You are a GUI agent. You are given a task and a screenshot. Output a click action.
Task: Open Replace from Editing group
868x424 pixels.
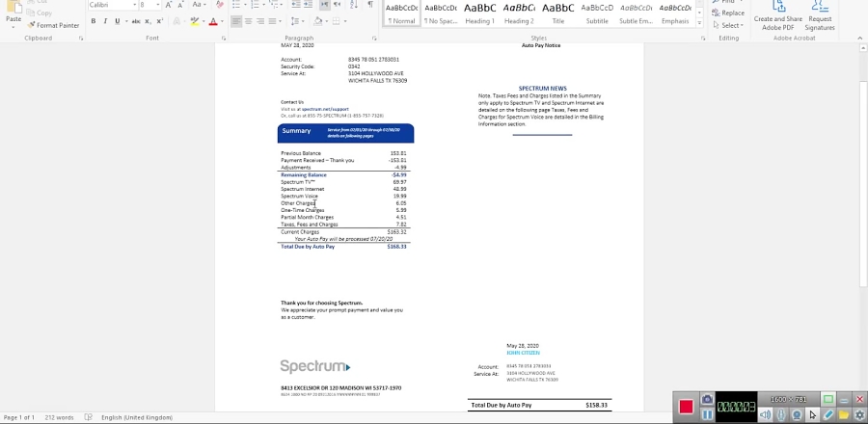point(728,13)
